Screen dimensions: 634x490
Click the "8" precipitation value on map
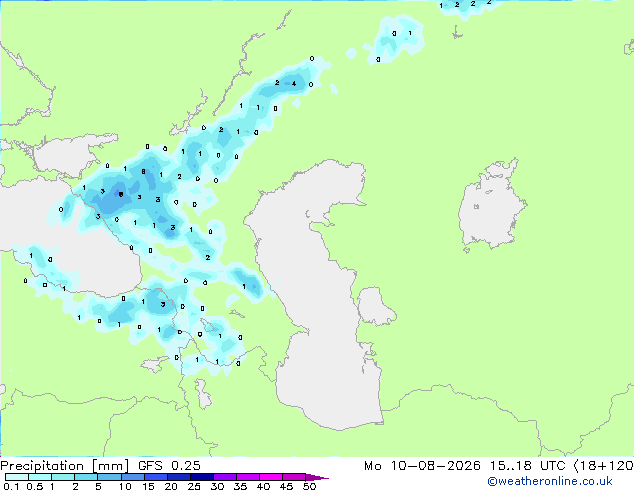coord(144,171)
